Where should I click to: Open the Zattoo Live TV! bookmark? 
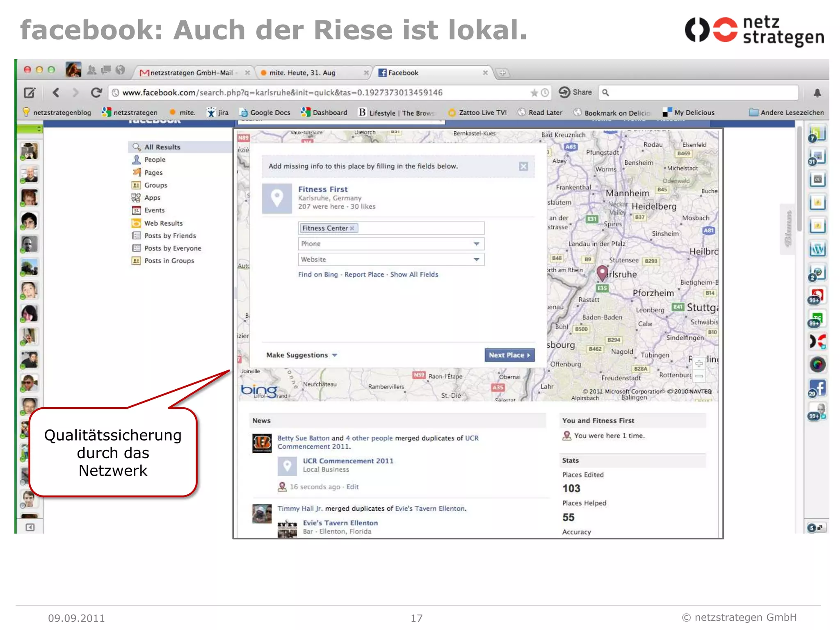point(477,112)
